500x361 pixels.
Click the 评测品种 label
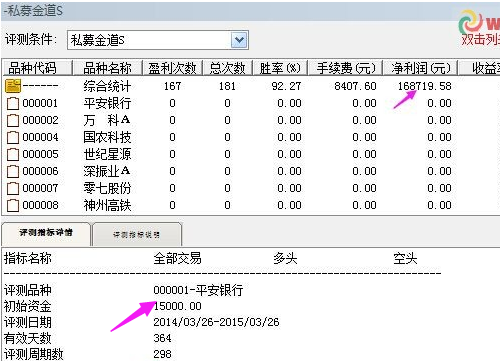click(x=28, y=290)
